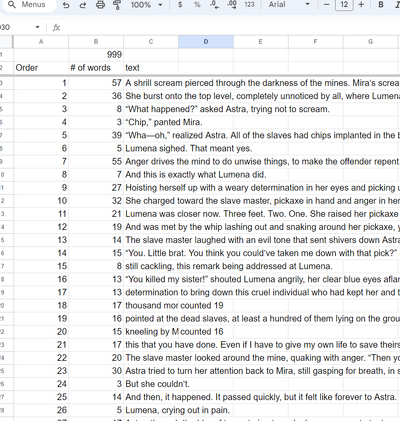Viewport: 400px width, 421px height.
Task: Select the Paint format roller icon
Action: [117, 5]
